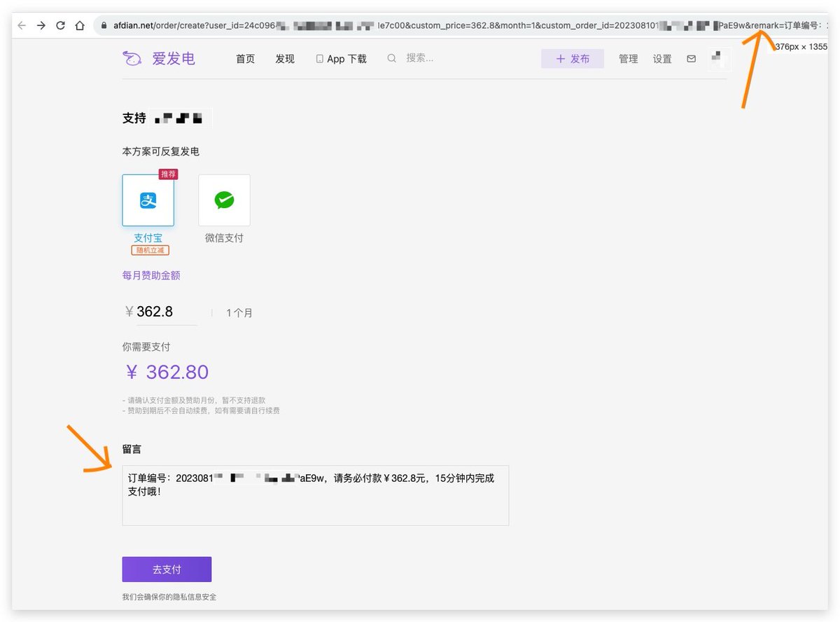The height and width of the screenshot is (622, 840).
Task: Open 每月赞助金额 monthly sponsorship link
Action: click(x=150, y=275)
